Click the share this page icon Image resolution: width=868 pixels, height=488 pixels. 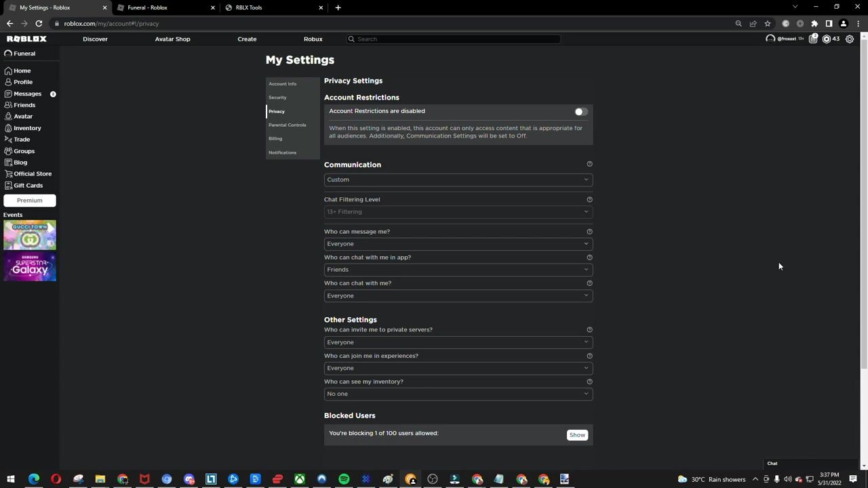(753, 24)
